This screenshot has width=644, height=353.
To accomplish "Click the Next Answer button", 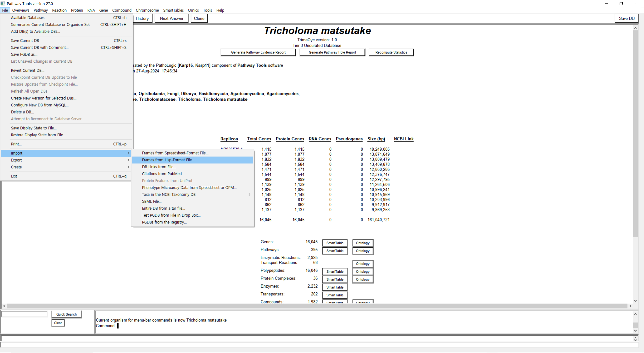I will [172, 18].
